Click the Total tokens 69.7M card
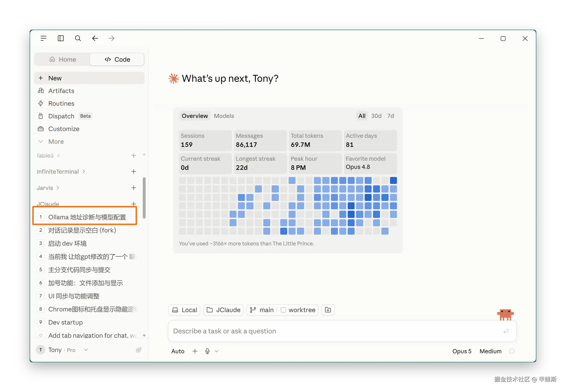This screenshot has width=566, height=392. click(x=315, y=140)
